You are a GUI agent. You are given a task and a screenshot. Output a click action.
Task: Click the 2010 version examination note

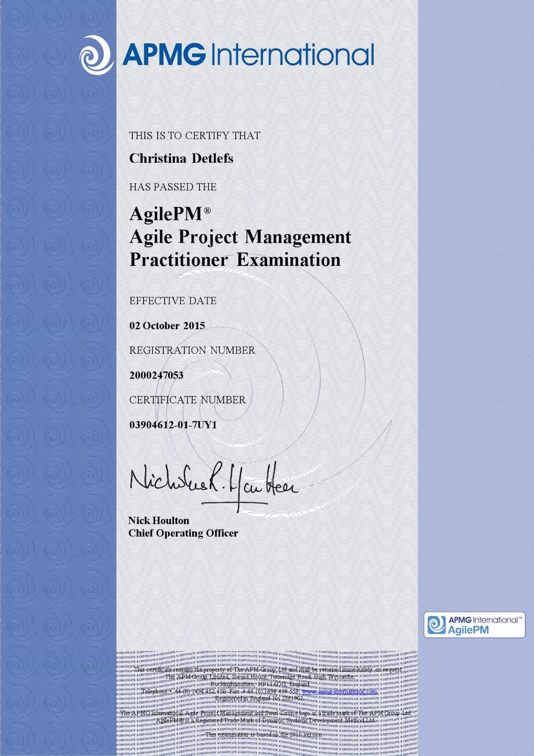[x=264, y=734]
